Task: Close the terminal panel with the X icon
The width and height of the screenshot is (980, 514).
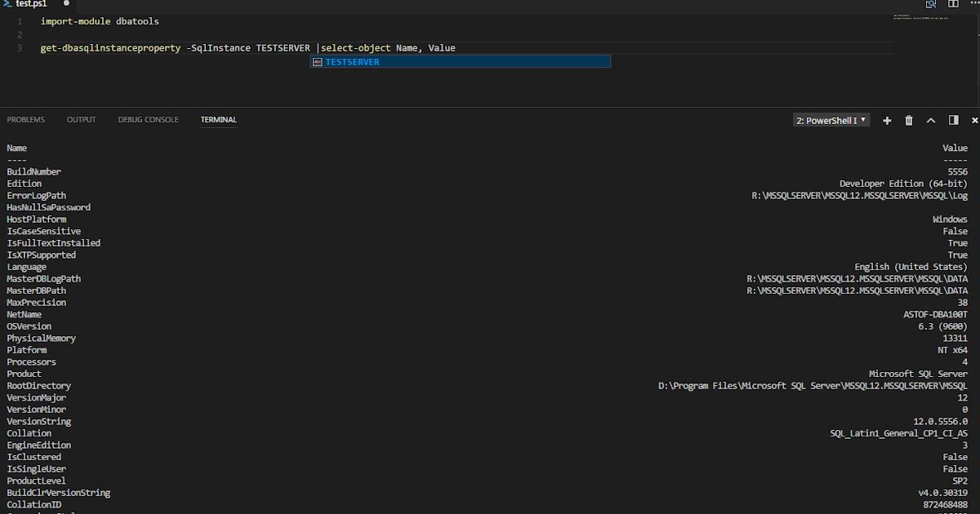Action: click(x=975, y=120)
